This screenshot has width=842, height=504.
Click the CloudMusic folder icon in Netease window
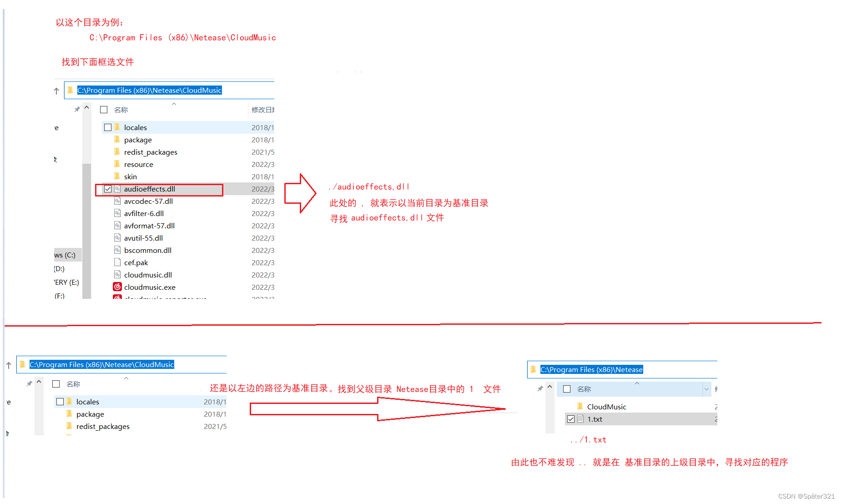pos(580,406)
